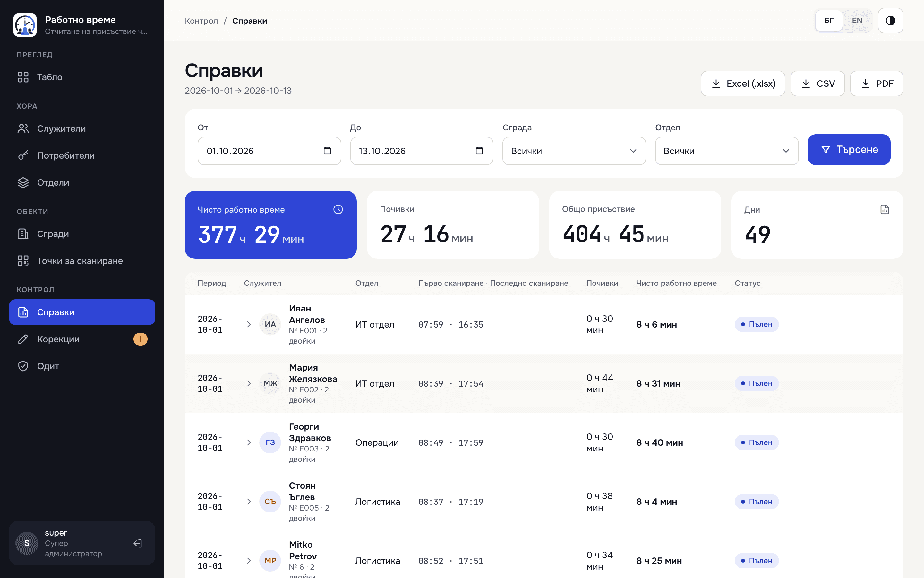
Task: Click the Справки report icon in sidebar
Action: pos(23,312)
